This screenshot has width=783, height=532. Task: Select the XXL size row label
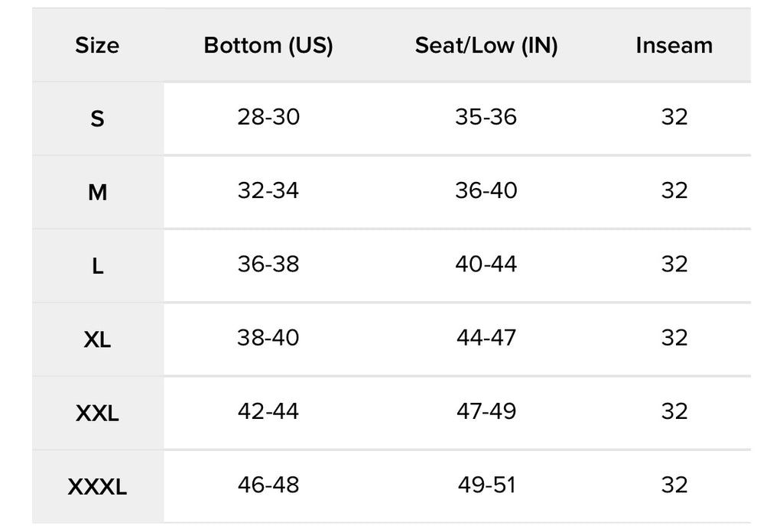click(97, 414)
